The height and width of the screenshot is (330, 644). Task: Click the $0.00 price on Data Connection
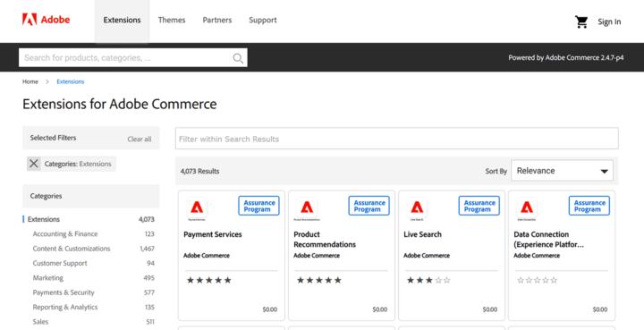coord(600,309)
